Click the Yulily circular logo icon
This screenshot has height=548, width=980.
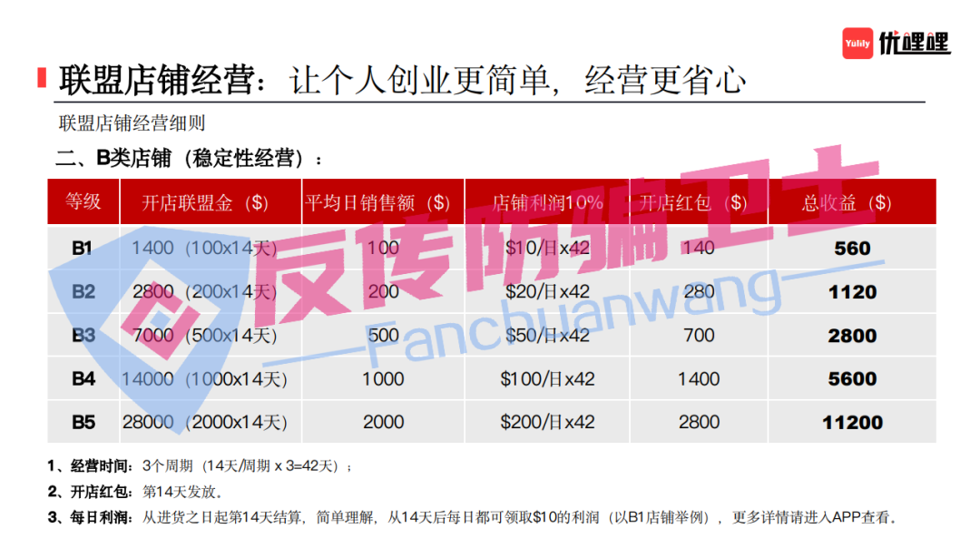tap(857, 42)
